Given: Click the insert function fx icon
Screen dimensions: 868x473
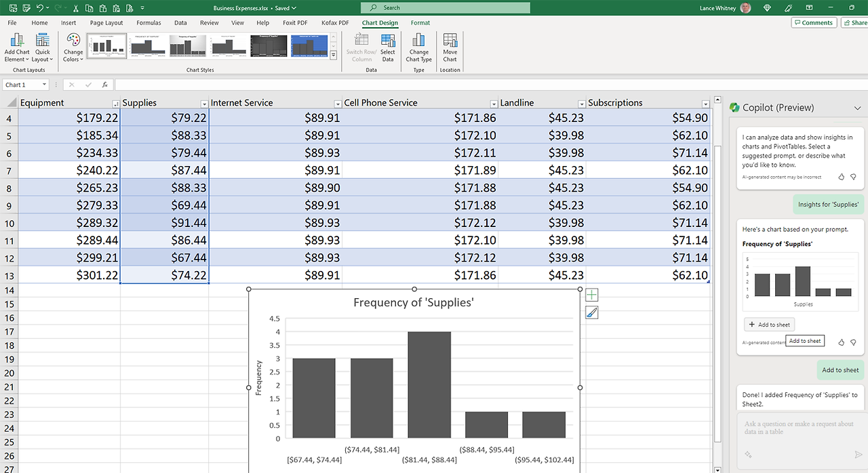Looking at the screenshot, I should (104, 85).
